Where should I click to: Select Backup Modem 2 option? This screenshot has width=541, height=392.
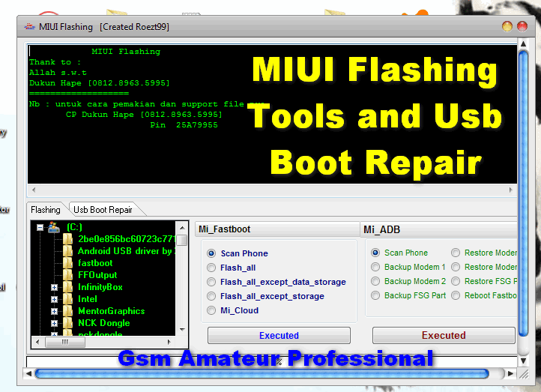click(375, 281)
